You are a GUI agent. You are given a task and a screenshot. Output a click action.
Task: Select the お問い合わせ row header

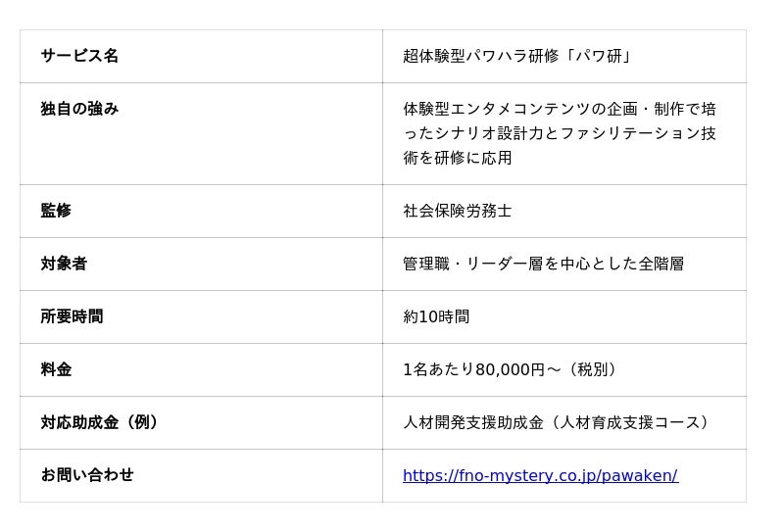tap(87, 475)
